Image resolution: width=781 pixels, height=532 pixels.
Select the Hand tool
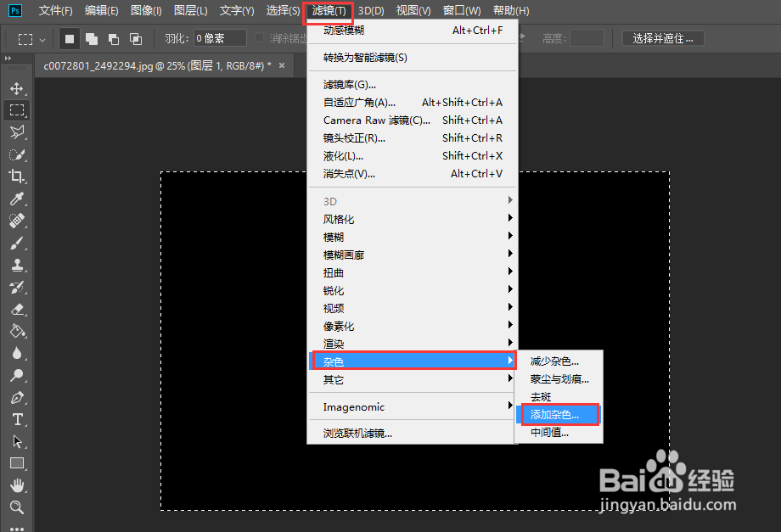[17, 485]
